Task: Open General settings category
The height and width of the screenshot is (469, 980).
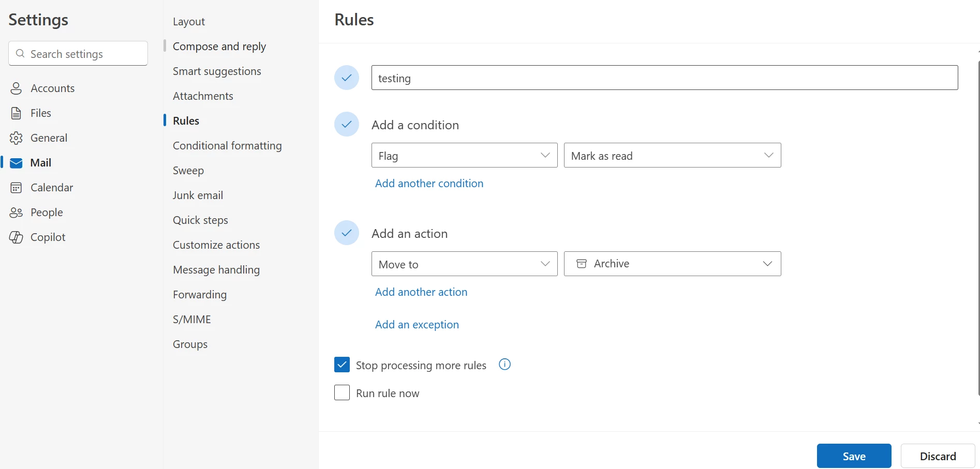Action: point(49,138)
